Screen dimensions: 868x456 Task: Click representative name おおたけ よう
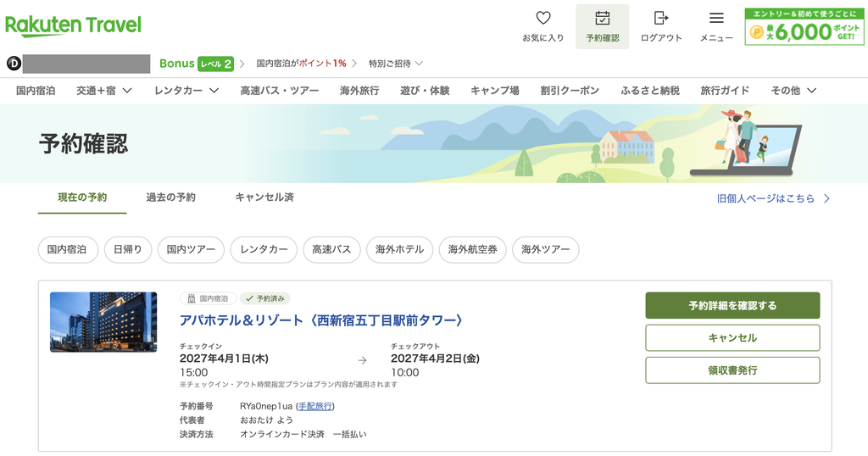(266, 420)
